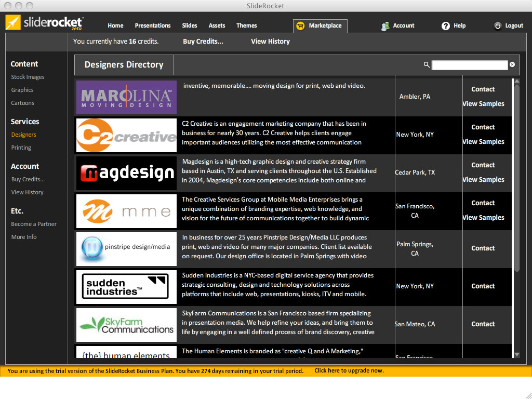The width and height of the screenshot is (532, 399).
Task: Click the directory list scrollbar thumb
Action: click(517, 178)
